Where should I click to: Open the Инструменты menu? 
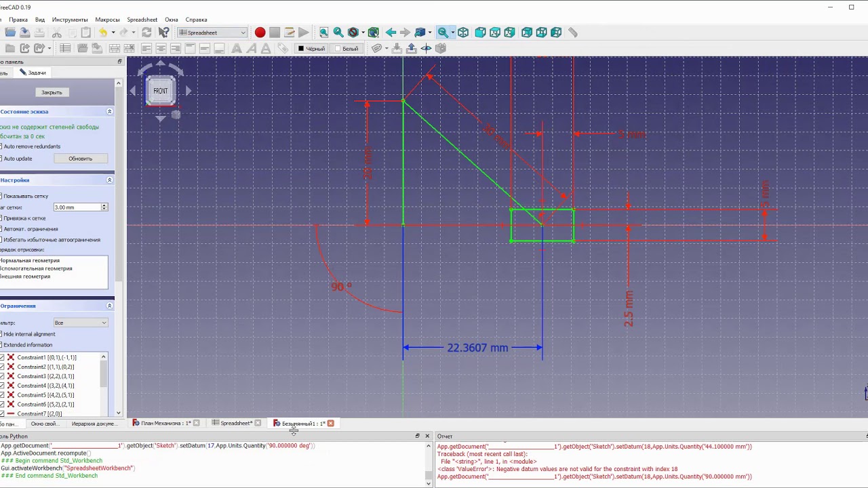[70, 20]
